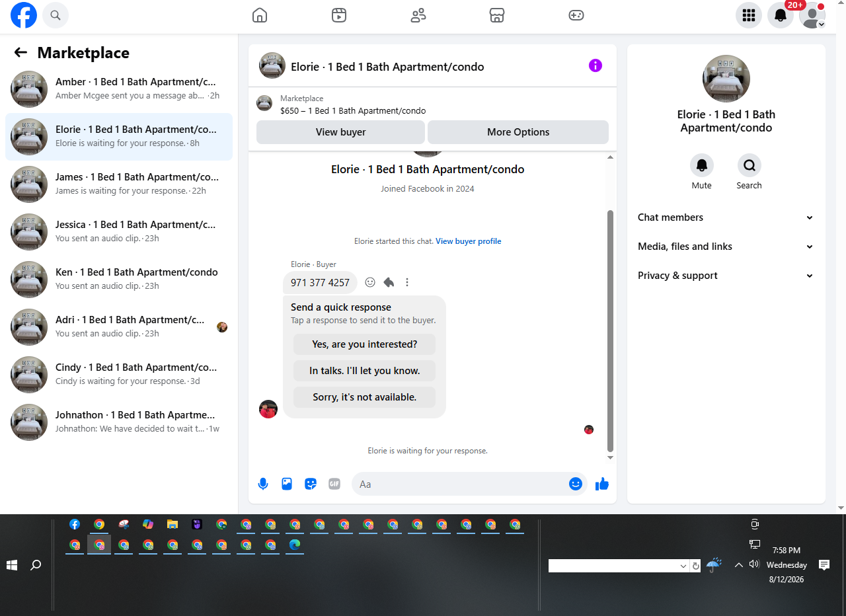
Task: Send quick response "Sorry, it's not available."
Action: (x=365, y=397)
